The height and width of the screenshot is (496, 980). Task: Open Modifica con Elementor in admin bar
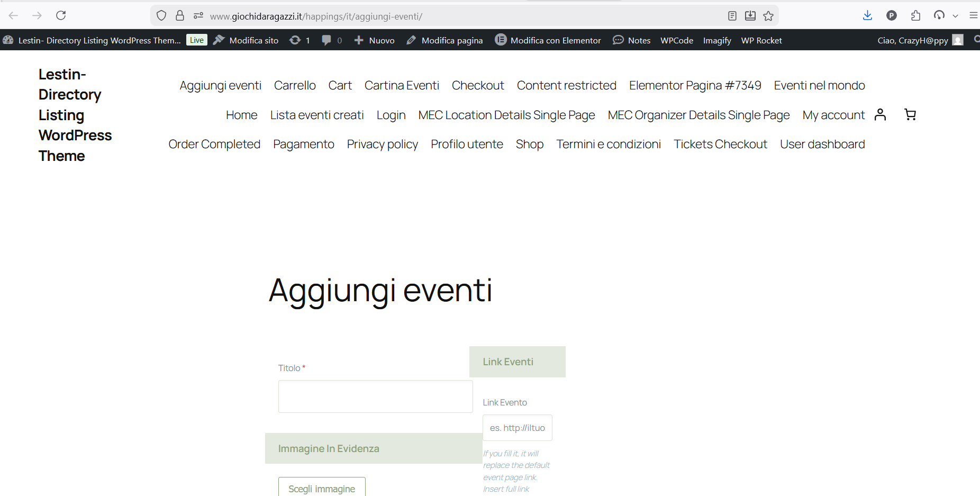[x=548, y=40]
